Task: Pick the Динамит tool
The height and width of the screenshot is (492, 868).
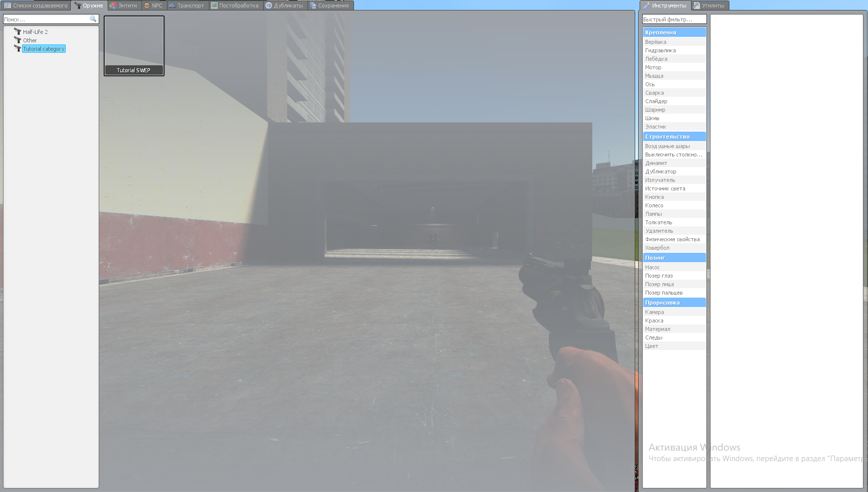Action: (x=674, y=163)
